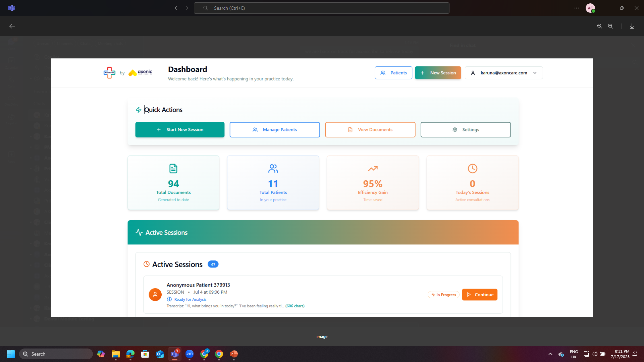Open View Documents quick action
This screenshot has width=644, height=362.
coord(370,130)
